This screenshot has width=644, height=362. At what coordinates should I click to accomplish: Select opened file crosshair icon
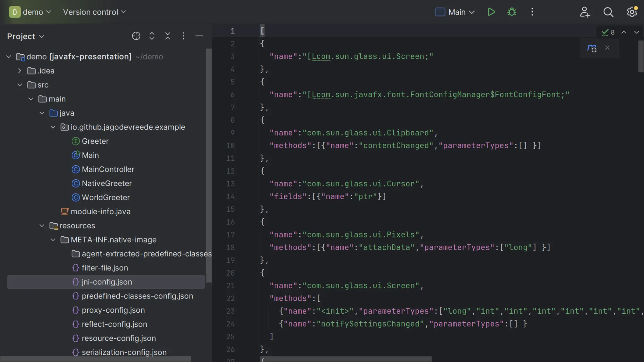click(x=136, y=36)
